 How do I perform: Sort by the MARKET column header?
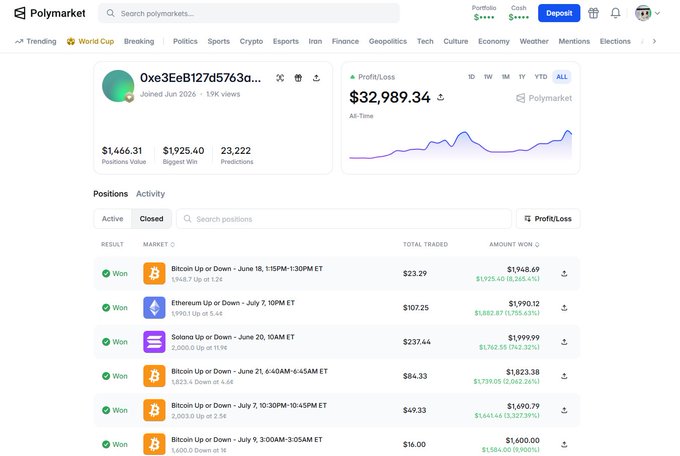[x=159, y=244]
